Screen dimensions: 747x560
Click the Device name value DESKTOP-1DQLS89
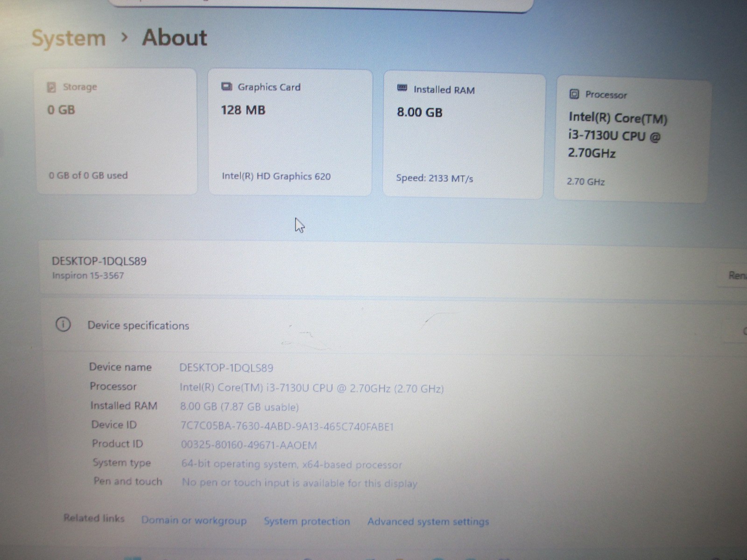point(226,368)
